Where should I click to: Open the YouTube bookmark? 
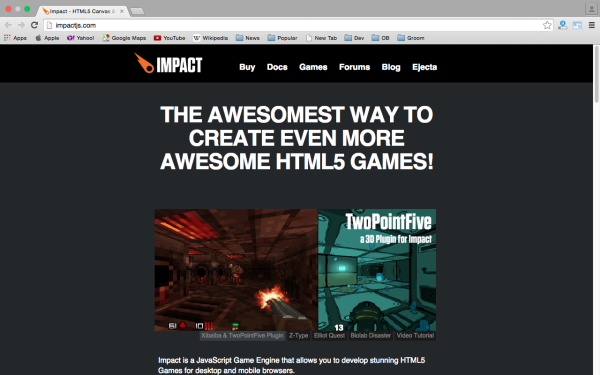(x=170, y=38)
